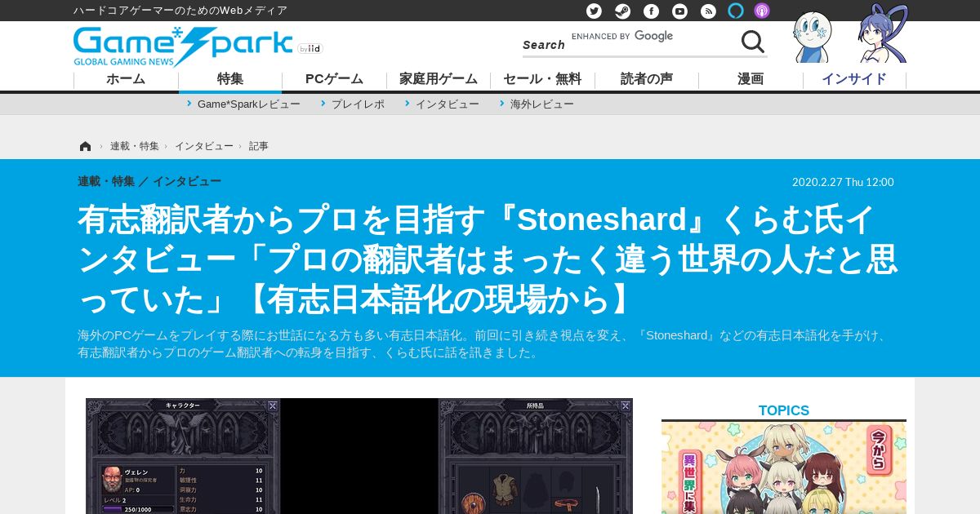
Task: Click 連載・特集 category above headline
Action: pos(106,181)
